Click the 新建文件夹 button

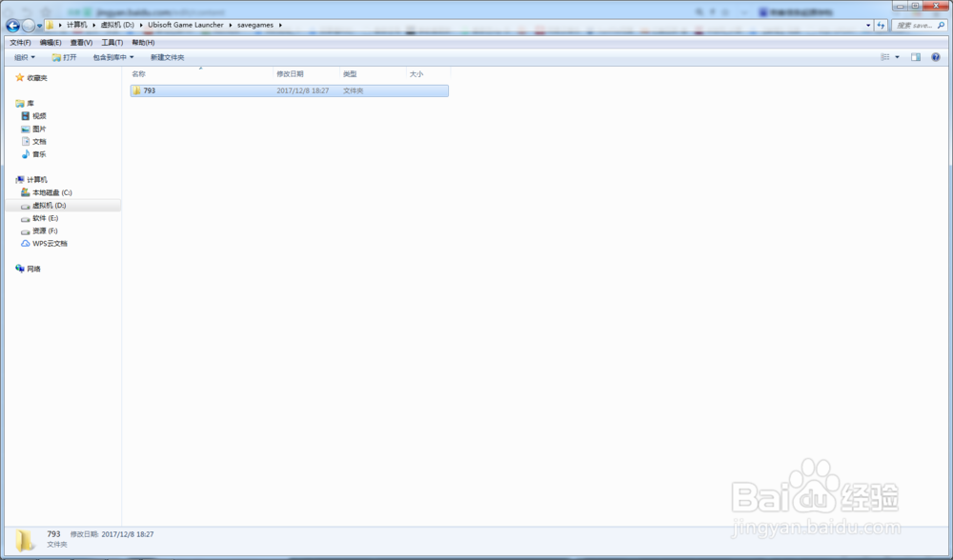click(167, 57)
